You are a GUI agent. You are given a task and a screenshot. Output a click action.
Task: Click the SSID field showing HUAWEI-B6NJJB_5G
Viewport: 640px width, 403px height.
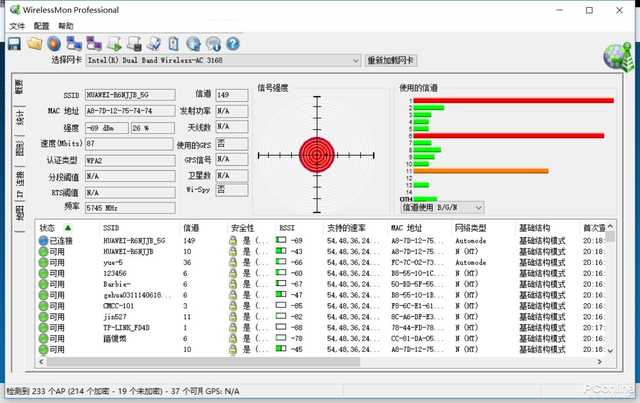(130, 95)
